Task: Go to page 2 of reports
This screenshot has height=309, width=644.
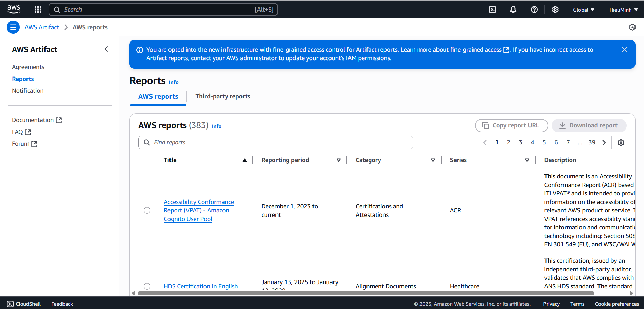Action: [x=508, y=142]
